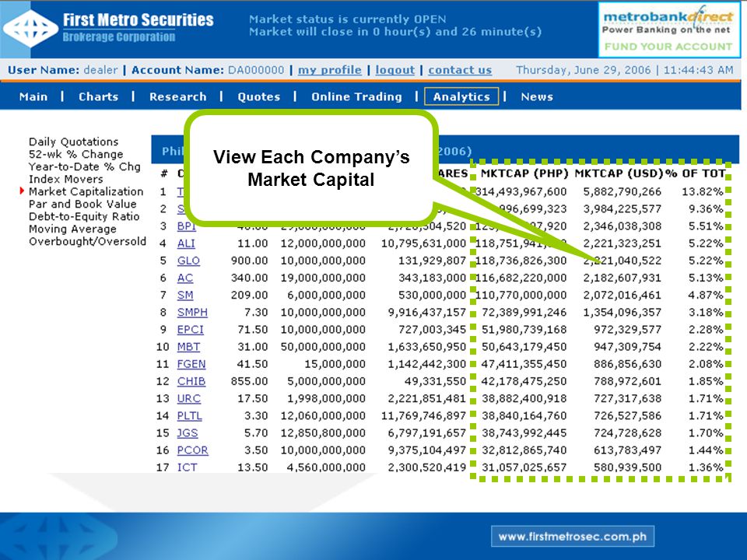Open the contact us link
This screenshot has height=560, width=747.
460,70
